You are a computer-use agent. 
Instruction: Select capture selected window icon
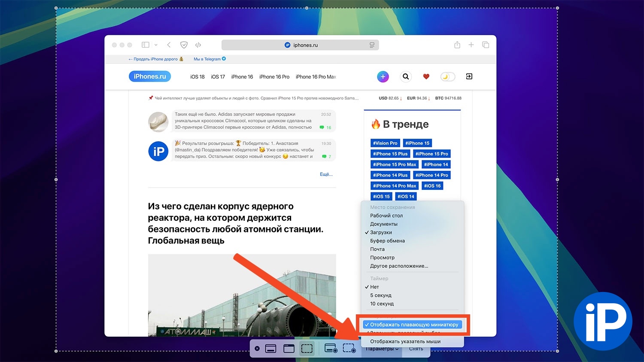point(289,348)
